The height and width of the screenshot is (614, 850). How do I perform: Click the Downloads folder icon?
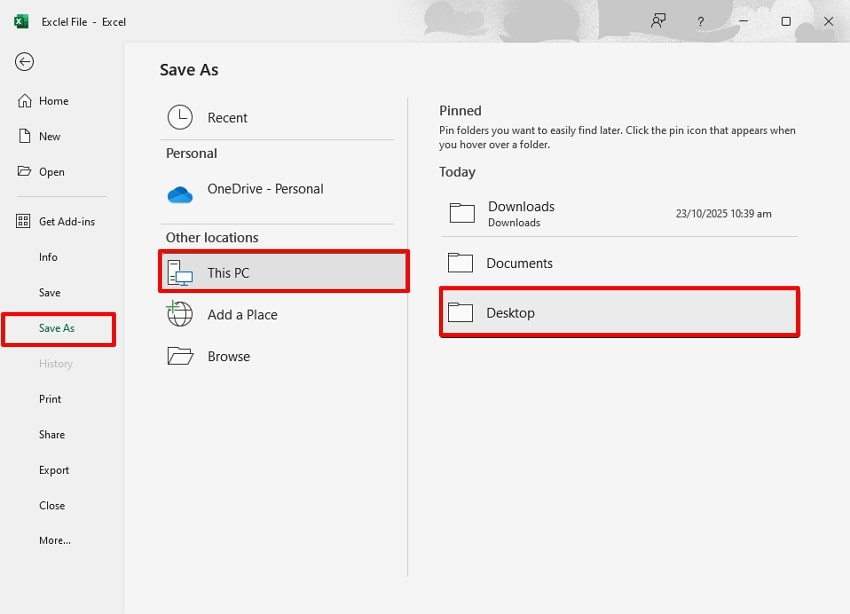pyautogui.click(x=461, y=212)
